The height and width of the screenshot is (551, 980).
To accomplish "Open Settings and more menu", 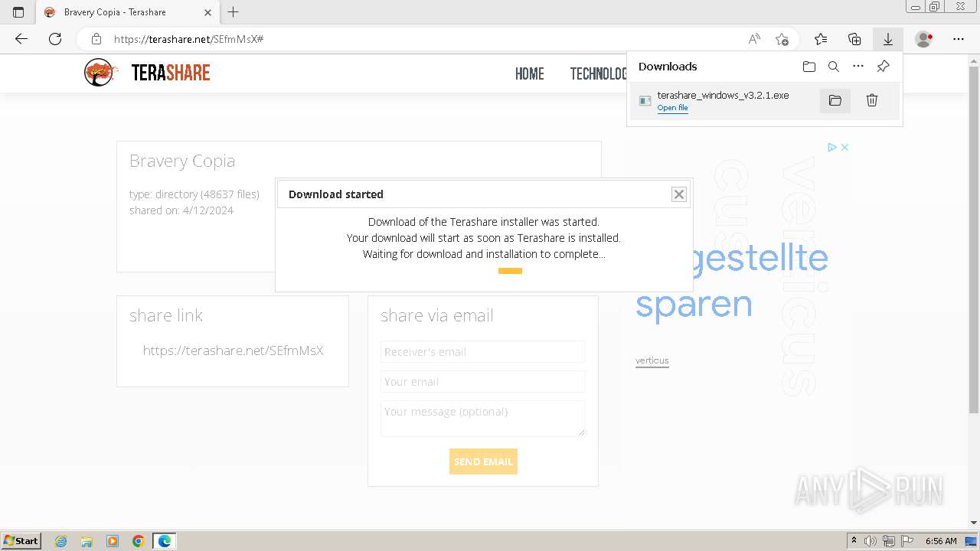I will tap(959, 39).
